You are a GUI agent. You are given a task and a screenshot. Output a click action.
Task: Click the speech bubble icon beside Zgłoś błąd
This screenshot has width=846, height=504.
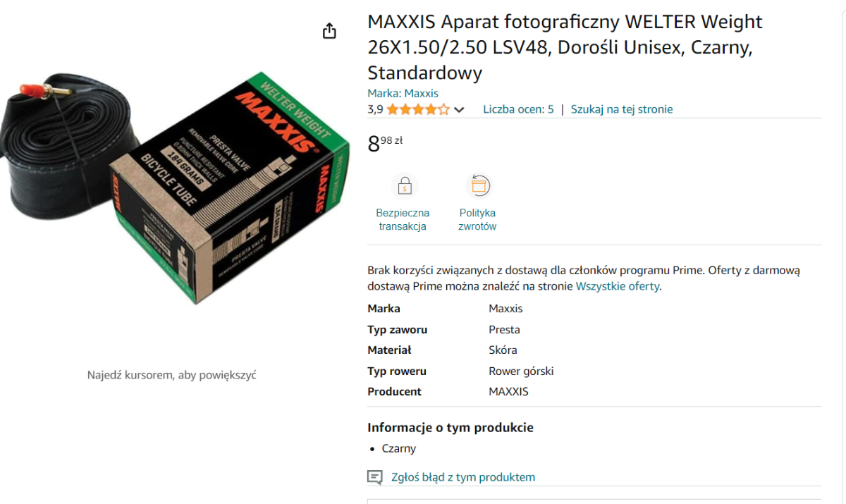[375, 477]
